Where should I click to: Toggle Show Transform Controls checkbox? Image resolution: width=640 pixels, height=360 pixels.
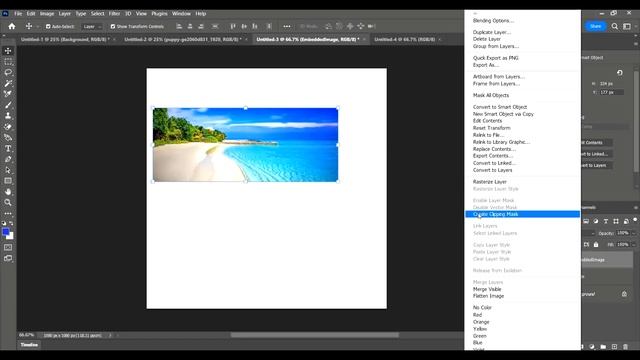point(113,27)
